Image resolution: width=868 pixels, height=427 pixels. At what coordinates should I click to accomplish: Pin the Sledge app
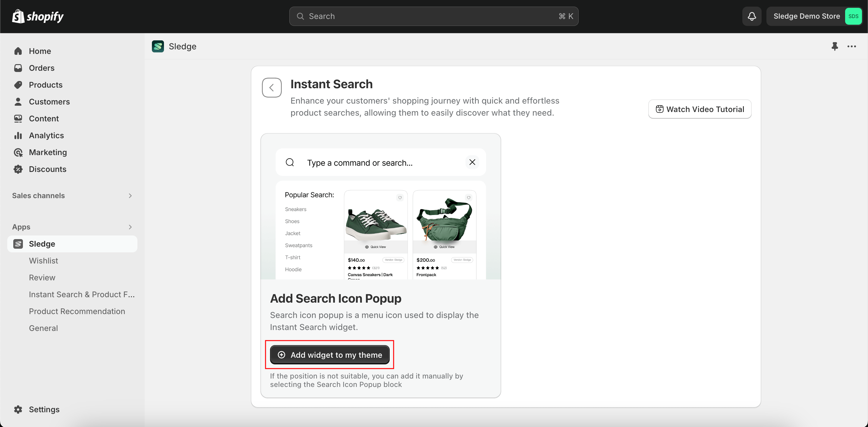tap(834, 46)
